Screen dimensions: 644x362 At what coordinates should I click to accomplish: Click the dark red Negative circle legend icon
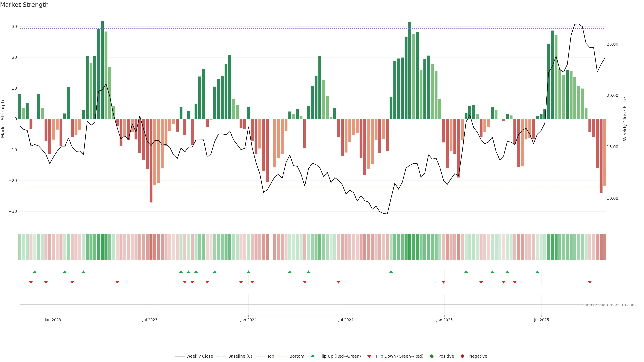[462, 356]
